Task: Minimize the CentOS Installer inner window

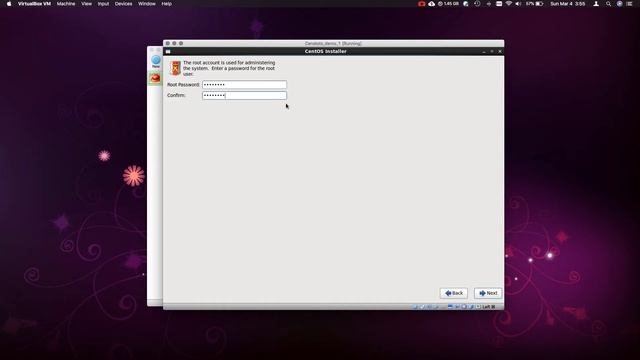Action: [x=484, y=51]
